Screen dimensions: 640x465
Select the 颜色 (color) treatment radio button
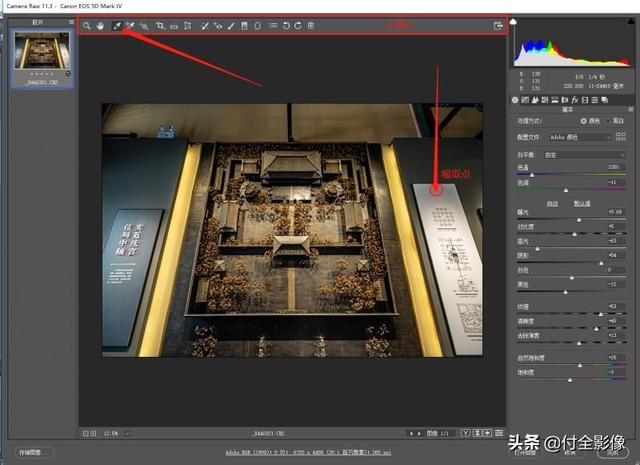(x=584, y=121)
